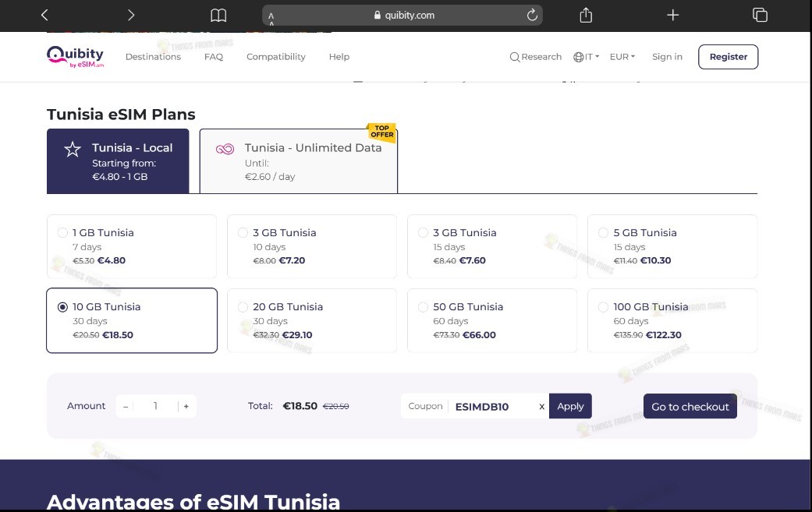Viewport: 812px width, 512px height.
Task: Open the FAQ page
Action: pyautogui.click(x=214, y=56)
